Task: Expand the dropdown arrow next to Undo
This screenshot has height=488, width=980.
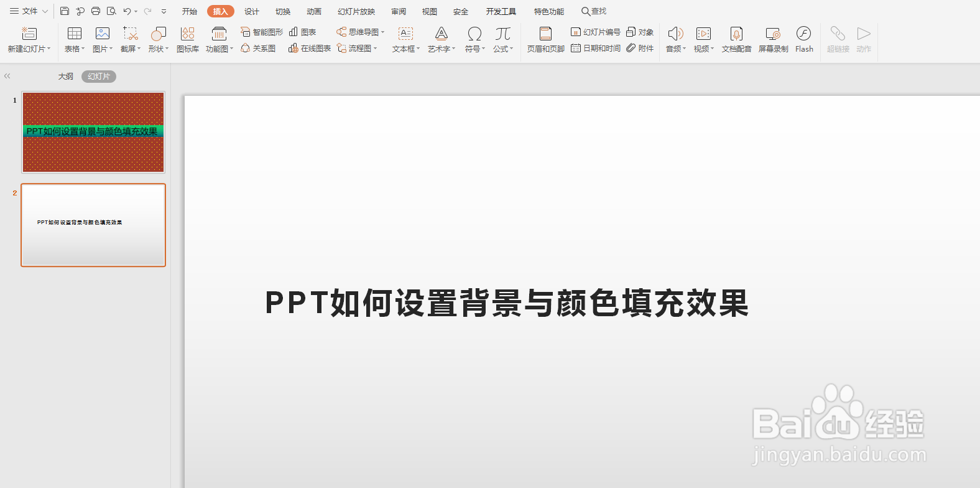Action: pos(136,11)
